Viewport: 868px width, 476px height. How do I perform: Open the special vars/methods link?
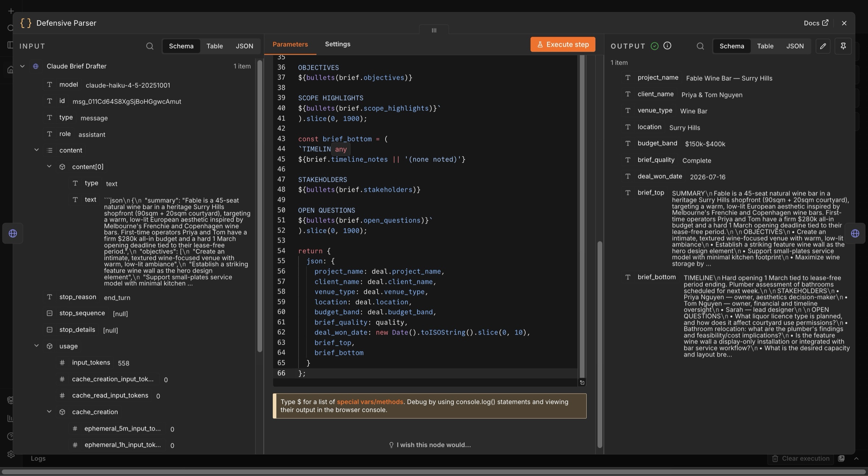pyautogui.click(x=370, y=402)
